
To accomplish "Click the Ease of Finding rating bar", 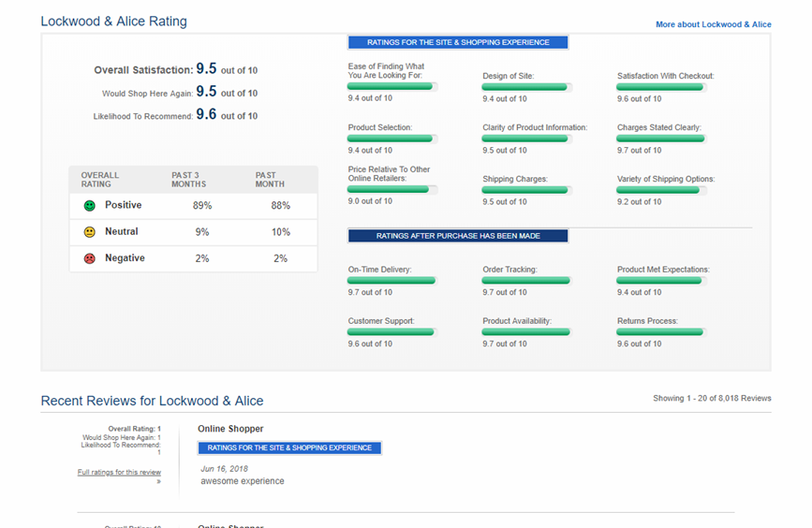I will [x=392, y=86].
